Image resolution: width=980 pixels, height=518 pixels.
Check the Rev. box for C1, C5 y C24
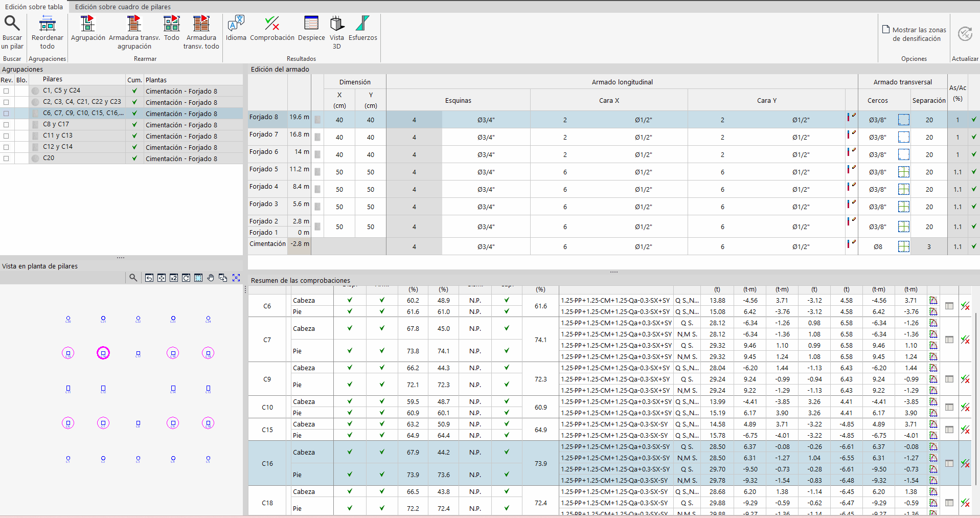[6, 91]
